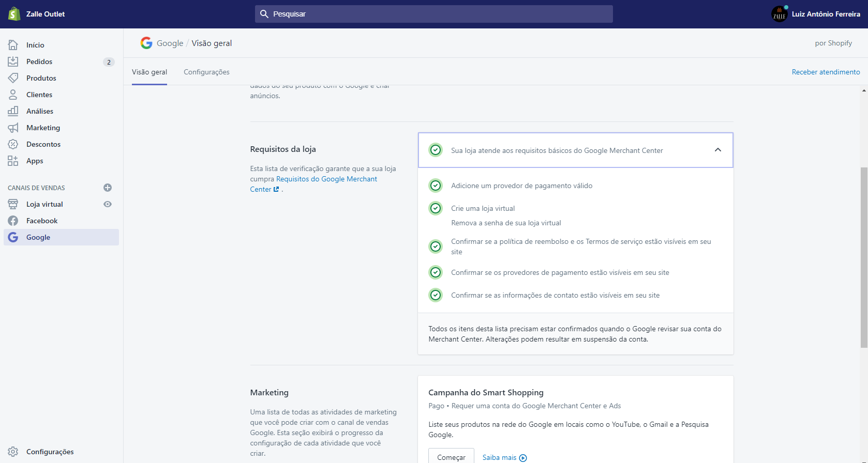Add a sales channel with plus icon
This screenshot has width=868, height=463.
(108, 188)
